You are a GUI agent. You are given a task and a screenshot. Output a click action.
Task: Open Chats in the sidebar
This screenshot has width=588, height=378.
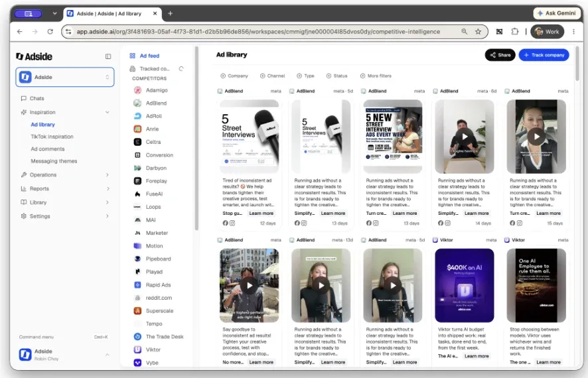tap(37, 99)
